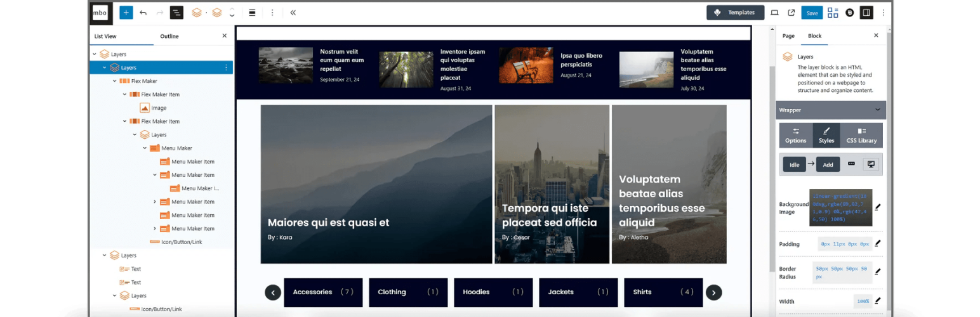Open options for selected Layers row

[226, 67]
